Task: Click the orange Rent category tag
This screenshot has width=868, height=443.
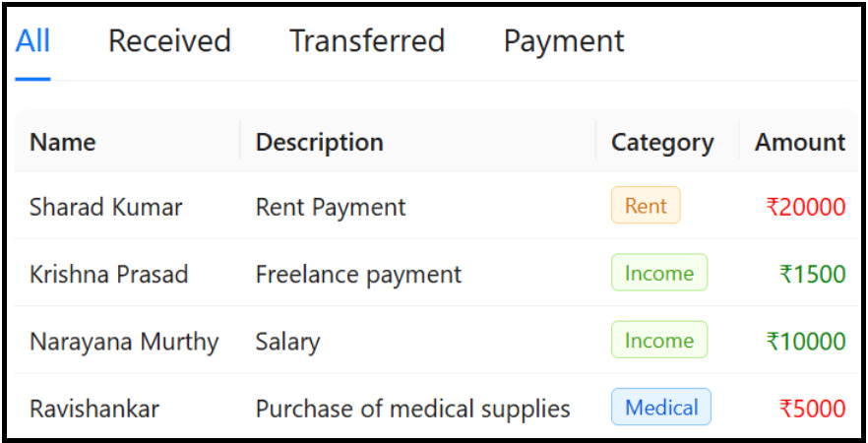Action: pos(646,206)
